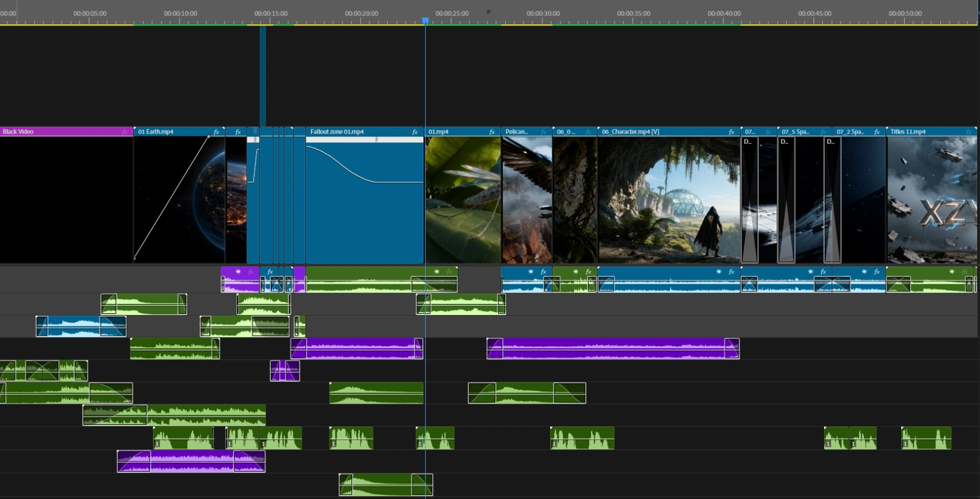Select dissolve transition on 07_2 Spa clip

832,200
